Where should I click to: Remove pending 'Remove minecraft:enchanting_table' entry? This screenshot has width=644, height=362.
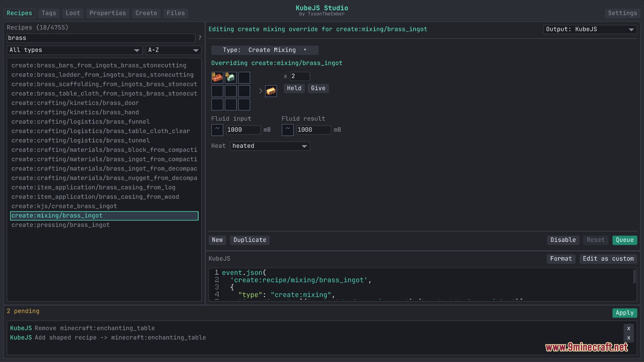(629, 328)
